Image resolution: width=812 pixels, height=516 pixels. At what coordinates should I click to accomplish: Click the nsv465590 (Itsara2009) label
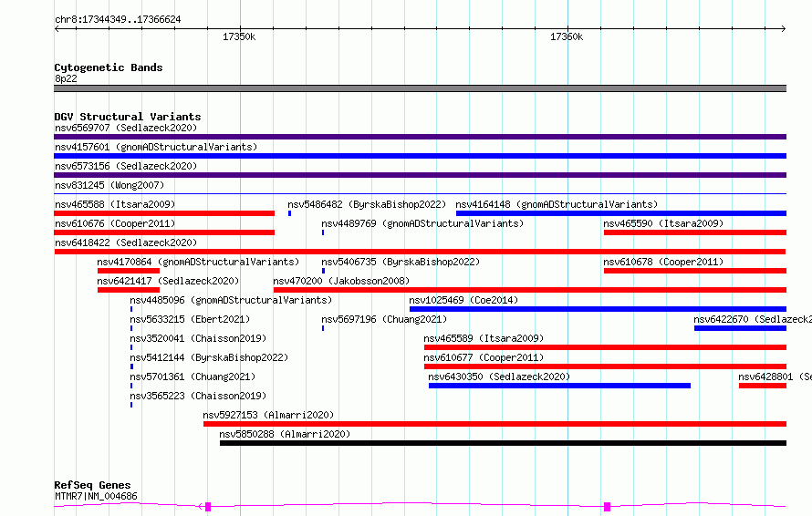pyautogui.click(x=663, y=223)
